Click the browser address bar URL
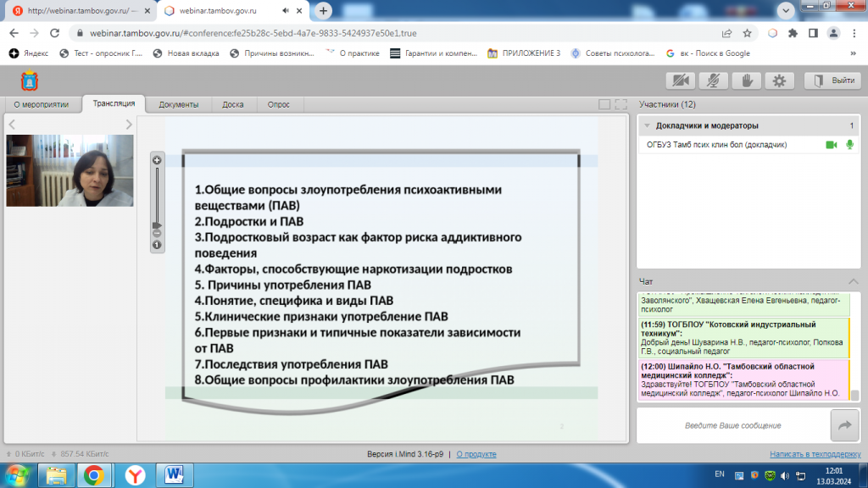The width and height of the screenshot is (868, 488). (x=253, y=33)
